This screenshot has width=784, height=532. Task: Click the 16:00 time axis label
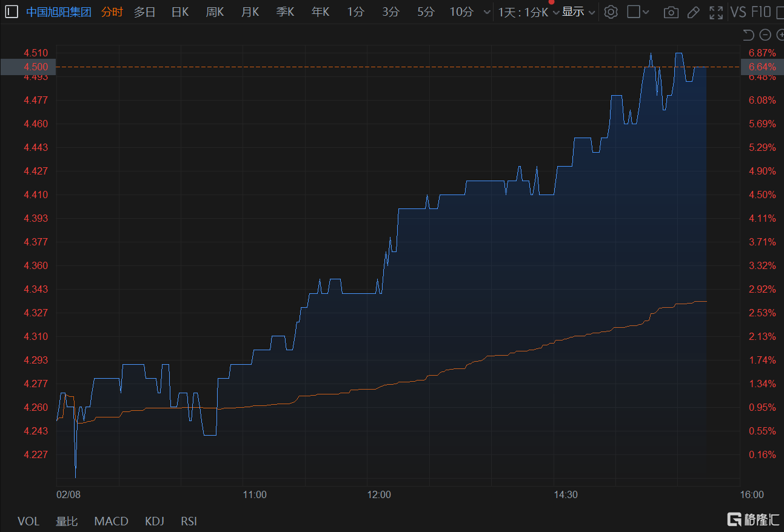[752, 494]
